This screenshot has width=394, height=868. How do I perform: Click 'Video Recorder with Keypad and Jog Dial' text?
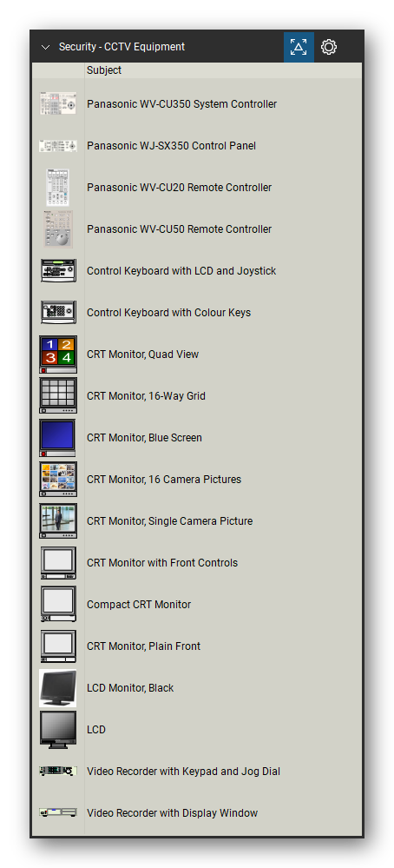click(x=183, y=772)
